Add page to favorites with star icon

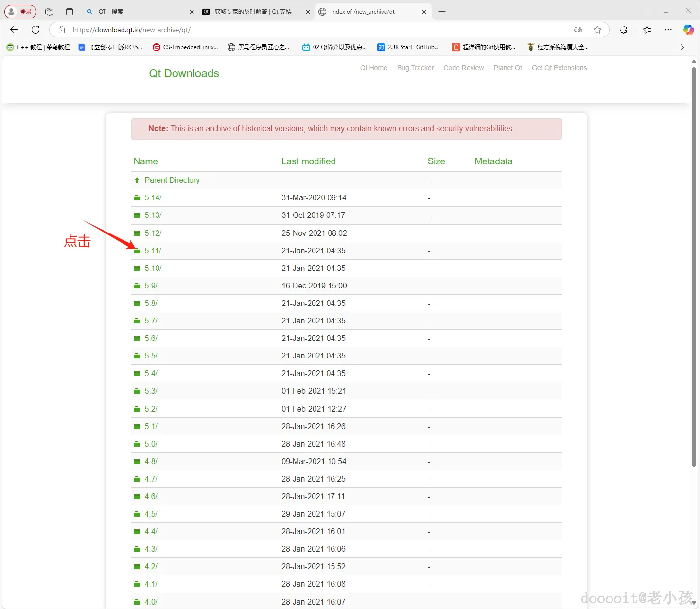pos(597,30)
